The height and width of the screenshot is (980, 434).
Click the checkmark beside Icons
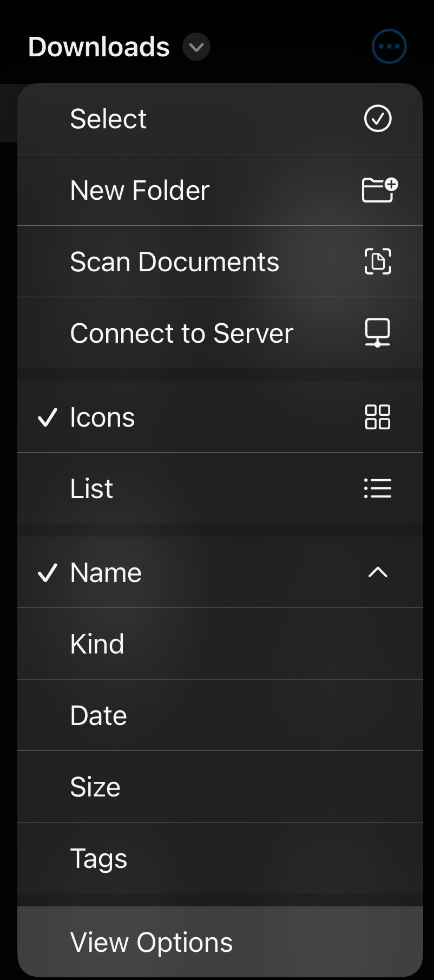[48, 417]
